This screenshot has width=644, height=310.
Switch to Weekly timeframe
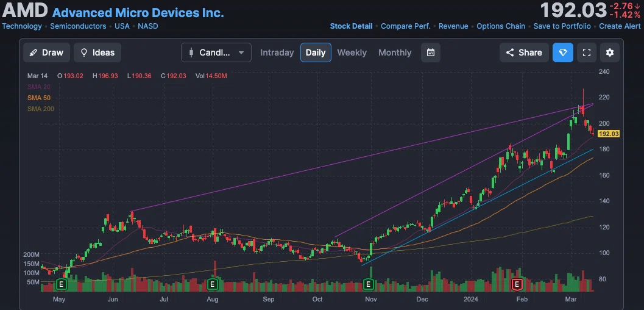(352, 52)
